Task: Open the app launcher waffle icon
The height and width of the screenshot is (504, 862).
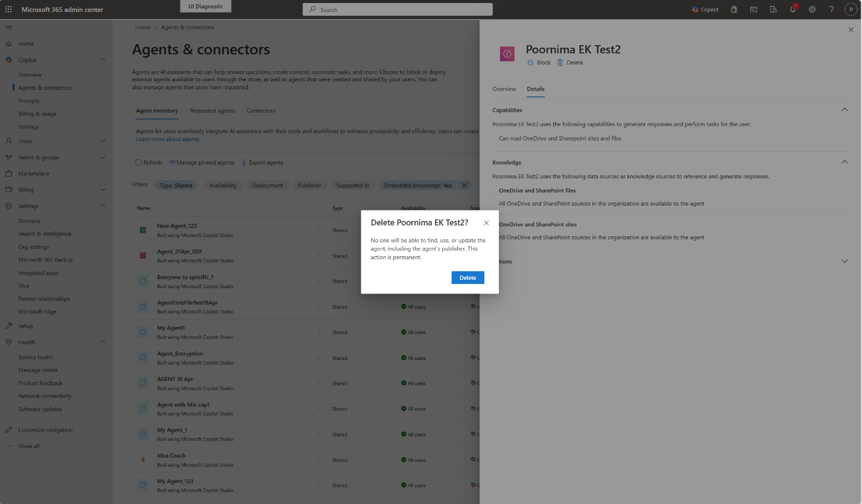Action: coord(8,10)
